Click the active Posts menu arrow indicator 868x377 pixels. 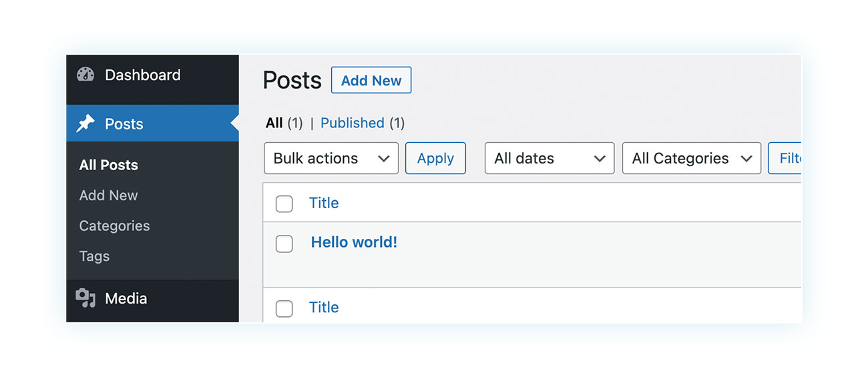234,123
